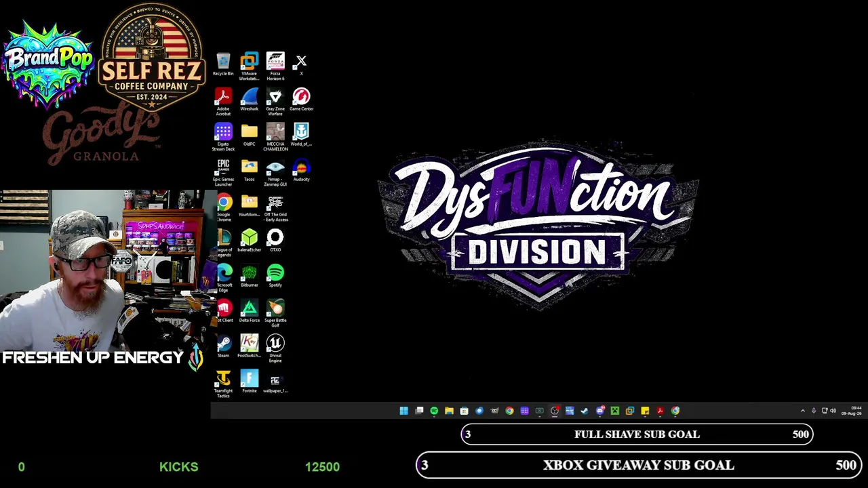
Task: Select the Audacity desktop icon
Action: [x=301, y=170]
